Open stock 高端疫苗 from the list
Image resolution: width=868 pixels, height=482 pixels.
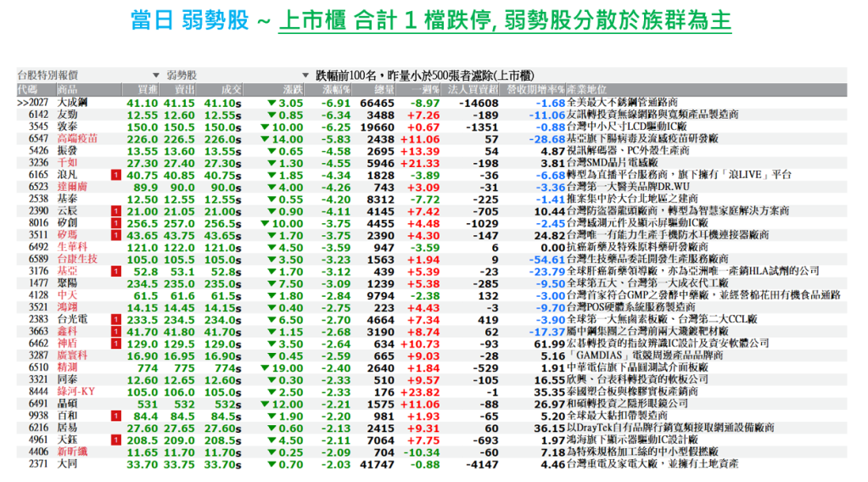[x=77, y=138]
